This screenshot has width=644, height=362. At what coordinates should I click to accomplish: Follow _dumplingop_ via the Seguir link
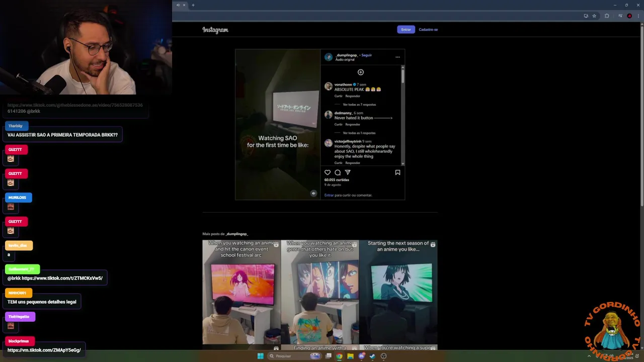(x=367, y=55)
